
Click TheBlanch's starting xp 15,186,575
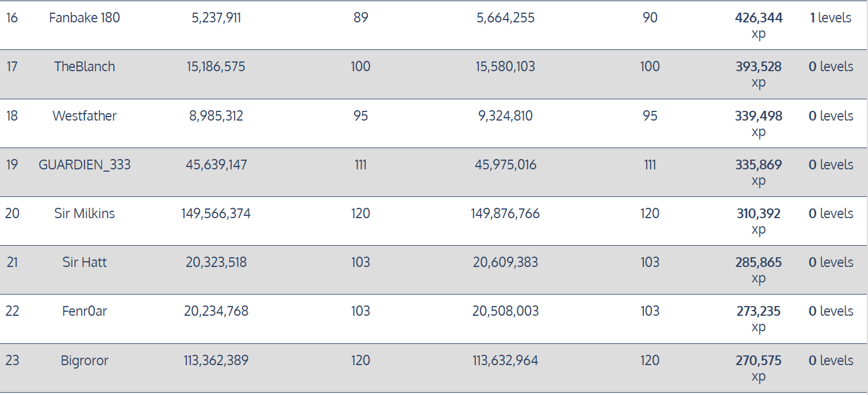216,67
